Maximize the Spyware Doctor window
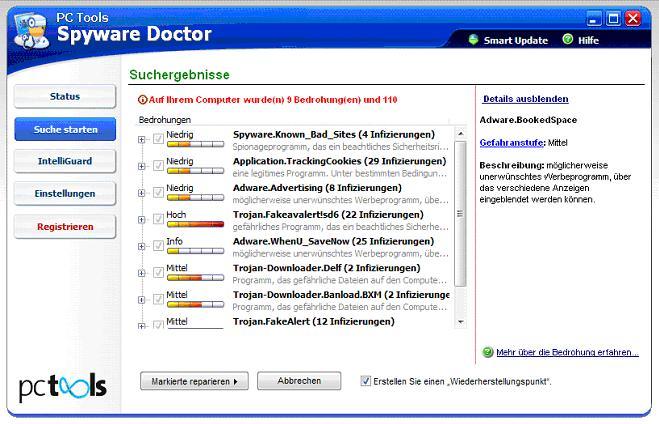This screenshot has height=424, width=659. (x=613, y=19)
